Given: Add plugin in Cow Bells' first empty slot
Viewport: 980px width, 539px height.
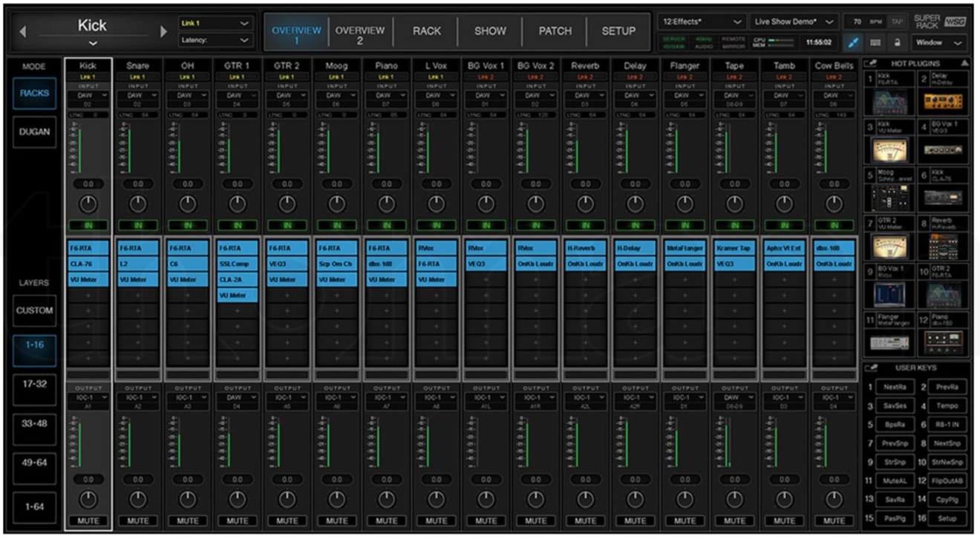Looking at the screenshot, I should (834, 279).
